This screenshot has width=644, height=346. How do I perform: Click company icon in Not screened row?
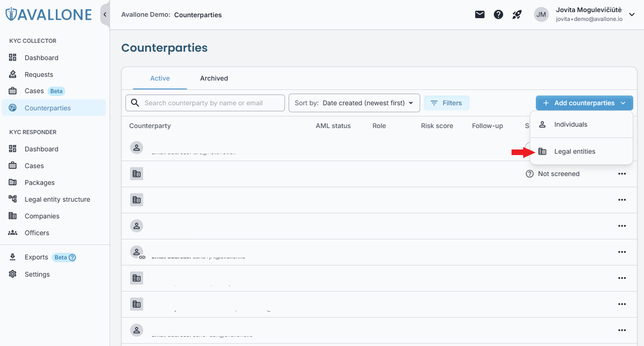click(x=137, y=174)
